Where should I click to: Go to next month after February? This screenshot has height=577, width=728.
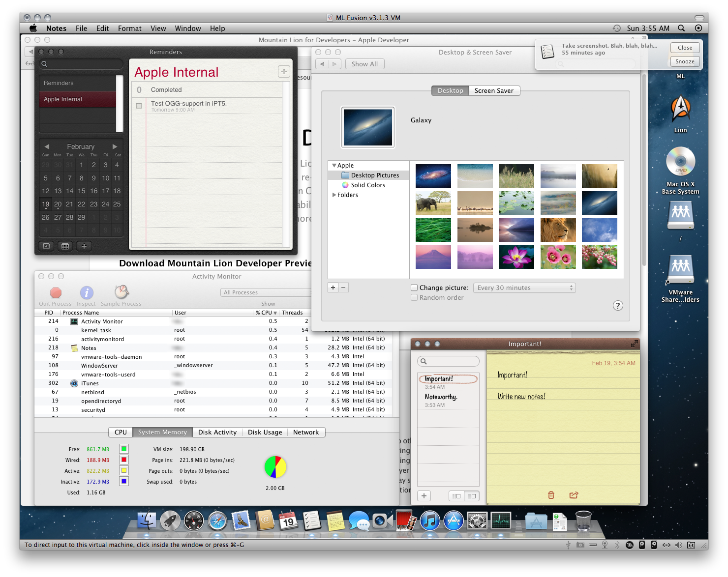click(115, 146)
